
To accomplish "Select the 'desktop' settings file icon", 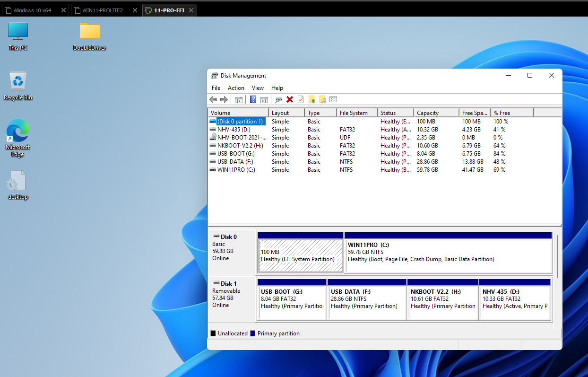I will tap(18, 185).
